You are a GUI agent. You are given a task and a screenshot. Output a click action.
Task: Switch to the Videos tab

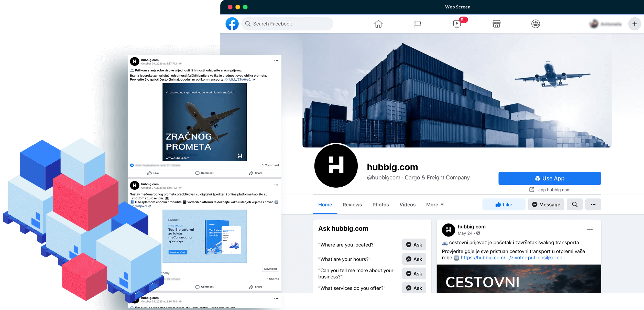tap(408, 205)
